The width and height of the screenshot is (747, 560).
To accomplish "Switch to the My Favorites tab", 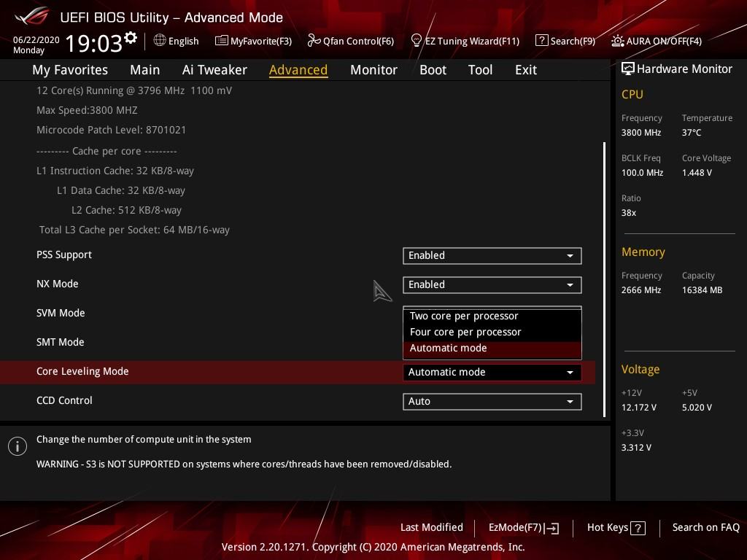I will point(70,70).
